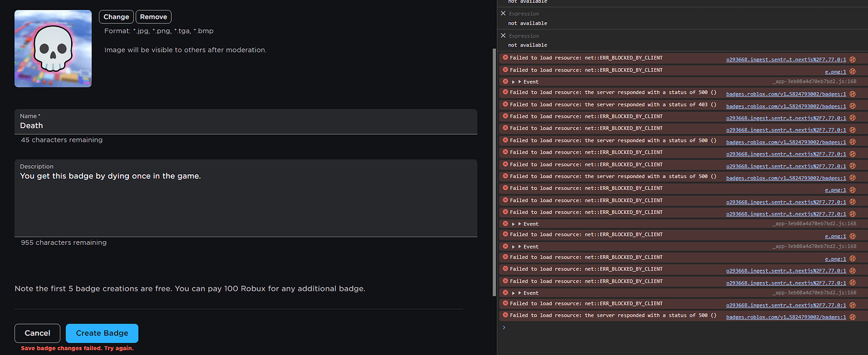The width and height of the screenshot is (868, 355).
Task: Click the Name field containing Death
Action: pyautogui.click(x=245, y=125)
